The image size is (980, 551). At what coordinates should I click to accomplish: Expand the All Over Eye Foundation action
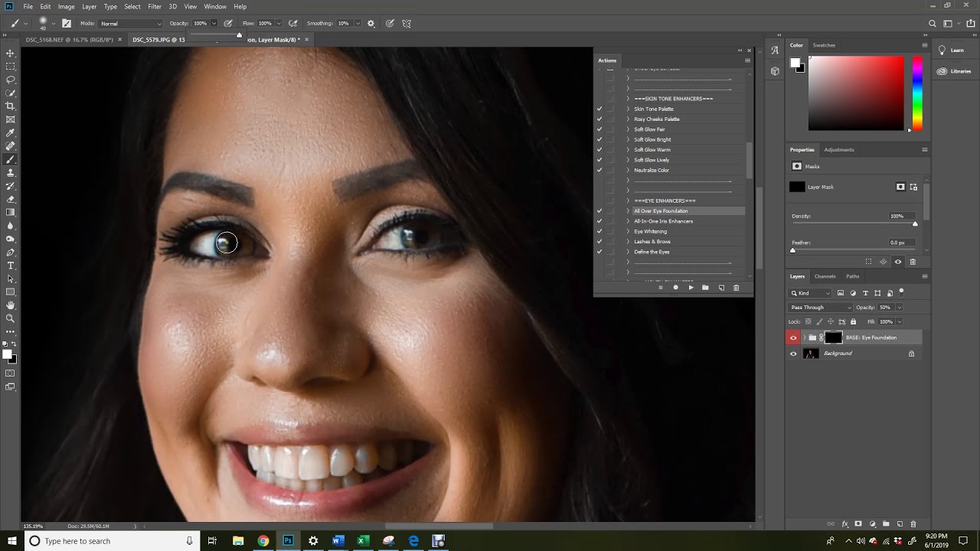click(628, 211)
